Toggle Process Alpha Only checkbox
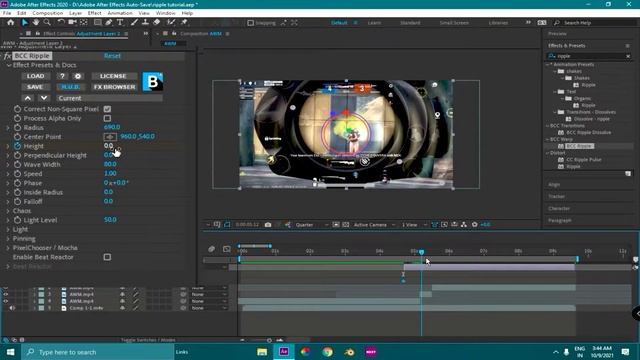 pos(107,118)
